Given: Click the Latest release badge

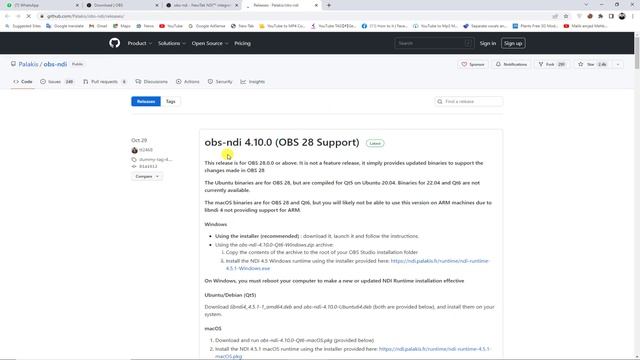Looking at the screenshot, I should click(375, 143).
